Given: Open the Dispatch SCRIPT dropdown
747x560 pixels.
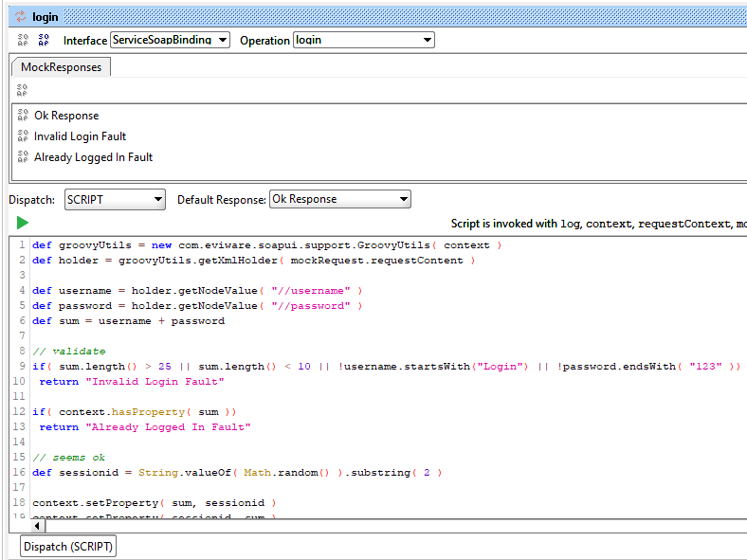Looking at the screenshot, I should 115,200.
